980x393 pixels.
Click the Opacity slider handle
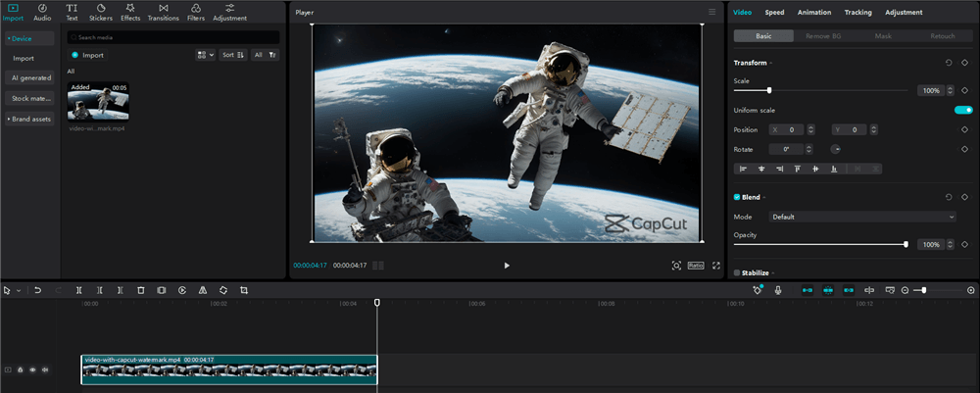coord(906,244)
